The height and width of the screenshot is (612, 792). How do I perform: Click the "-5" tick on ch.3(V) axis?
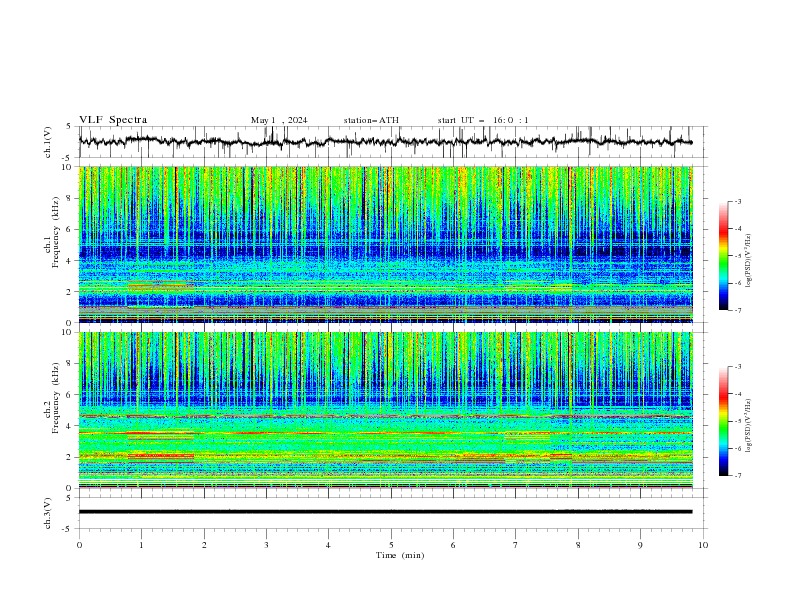click(68, 529)
